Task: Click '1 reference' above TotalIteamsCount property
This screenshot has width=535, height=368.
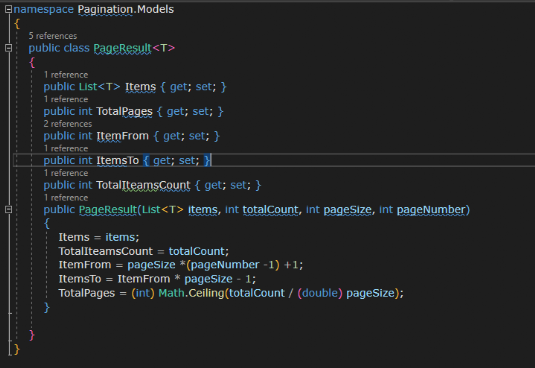Action: tap(66, 173)
